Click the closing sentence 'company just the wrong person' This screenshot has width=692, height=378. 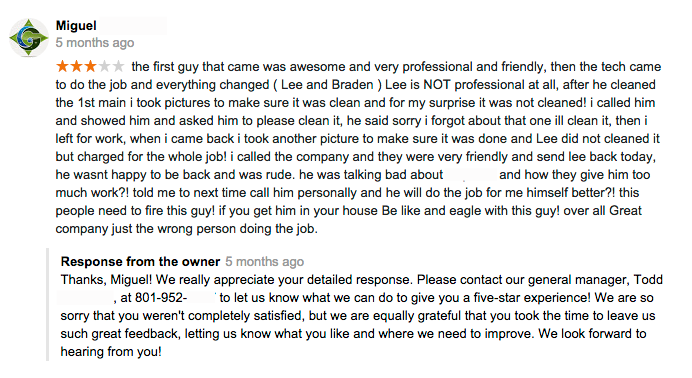pyautogui.click(x=146, y=229)
